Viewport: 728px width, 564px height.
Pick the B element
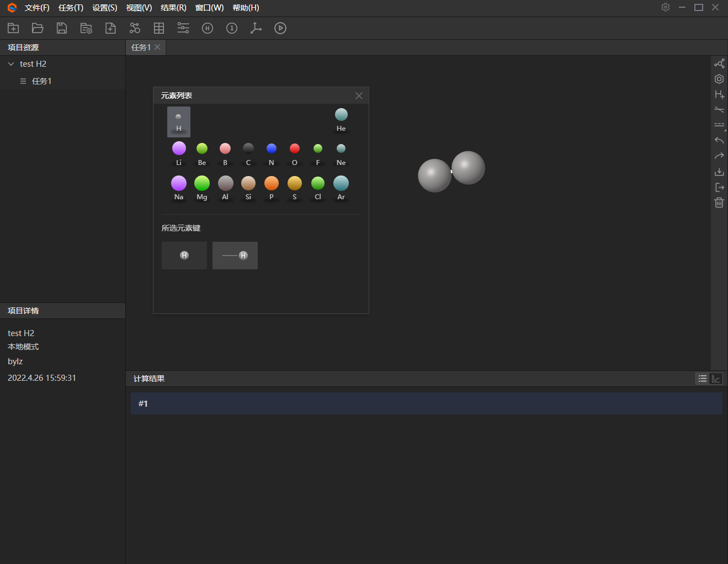coord(225,154)
